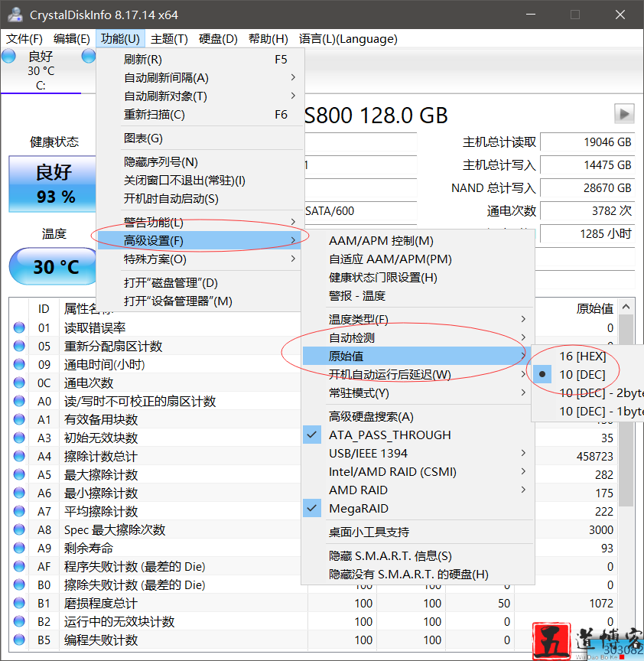The height and width of the screenshot is (661, 644).
Task: Click the status circle beside 剩余寿命
Action: pyautogui.click(x=19, y=548)
